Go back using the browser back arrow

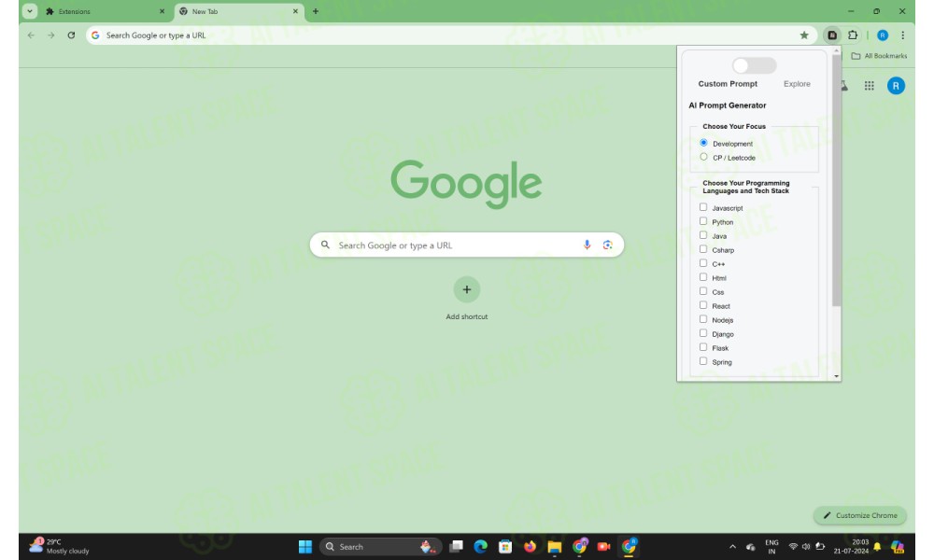point(31,35)
